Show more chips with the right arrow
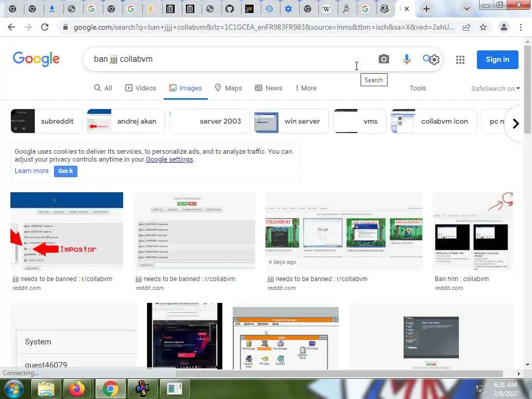 [x=516, y=124]
